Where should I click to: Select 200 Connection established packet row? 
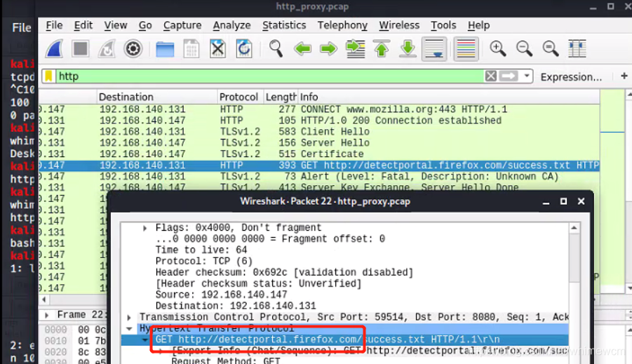319,121
